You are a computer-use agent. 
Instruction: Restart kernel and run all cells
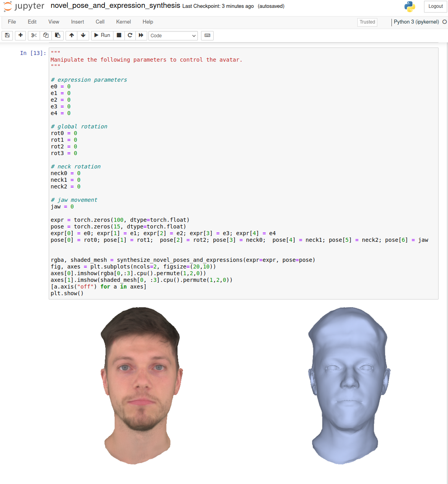click(141, 35)
